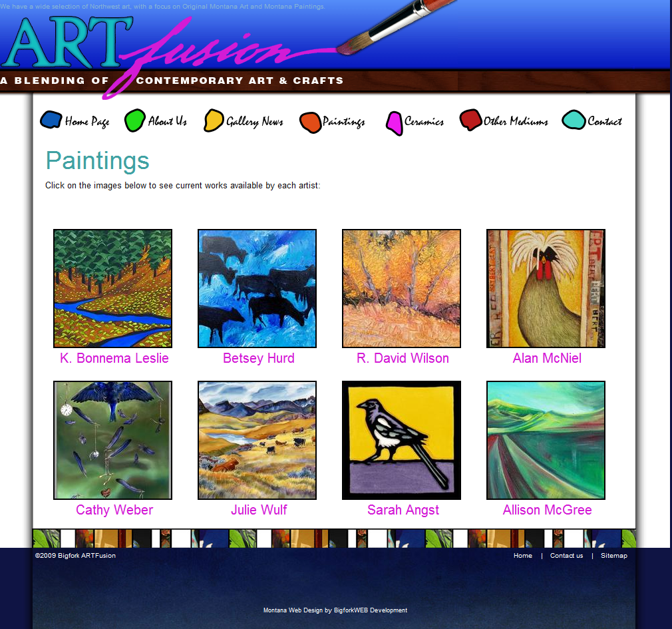Click the Sitemap link in the footer
672x629 pixels.
[x=613, y=556]
